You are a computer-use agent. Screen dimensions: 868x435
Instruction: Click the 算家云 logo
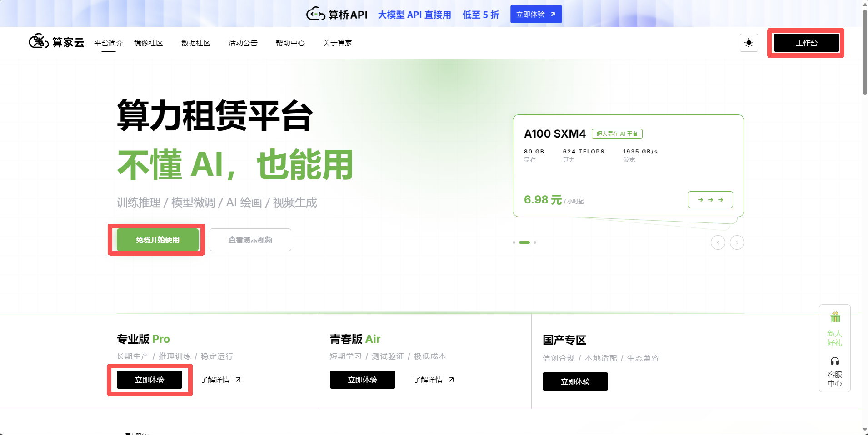coord(56,42)
